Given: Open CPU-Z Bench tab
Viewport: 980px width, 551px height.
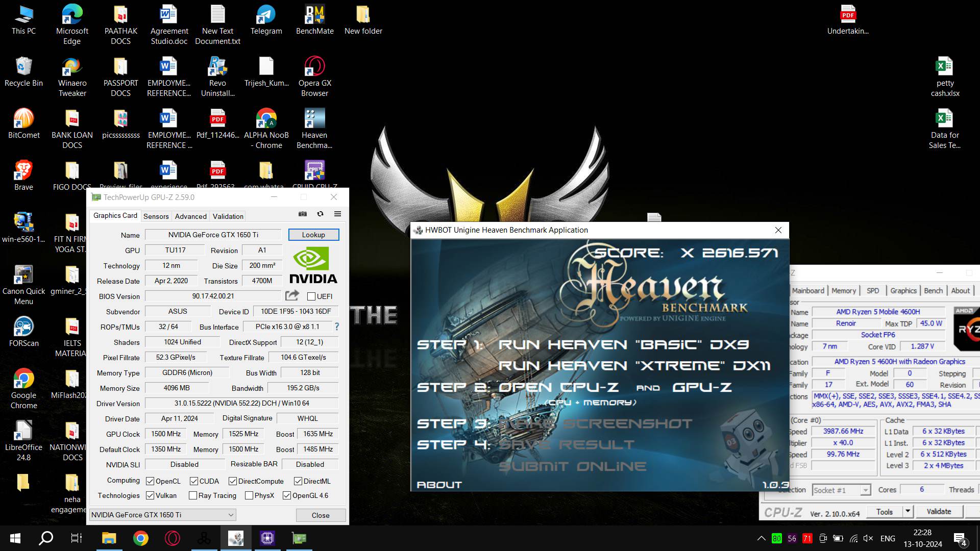Looking at the screenshot, I should tap(933, 290).
